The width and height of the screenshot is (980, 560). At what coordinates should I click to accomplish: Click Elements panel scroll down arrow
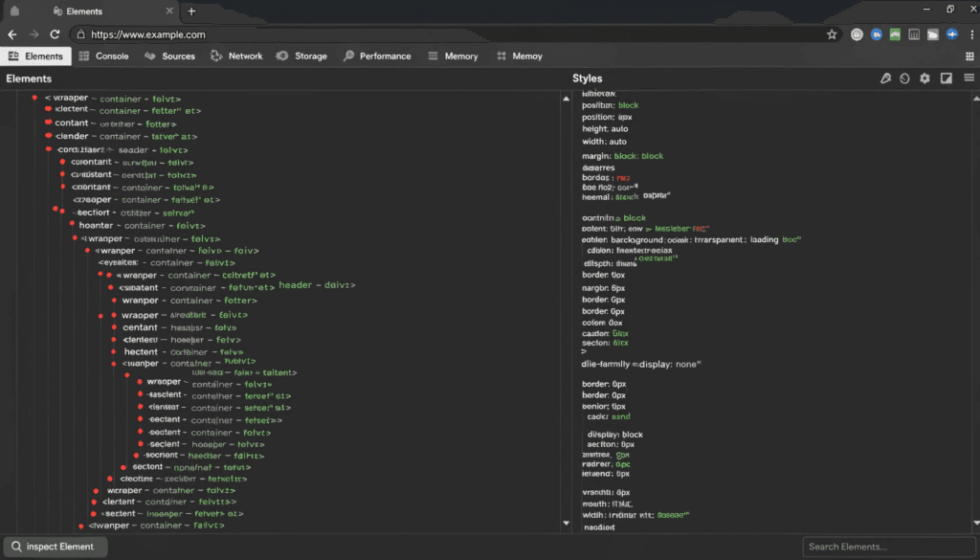coord(567,523)
